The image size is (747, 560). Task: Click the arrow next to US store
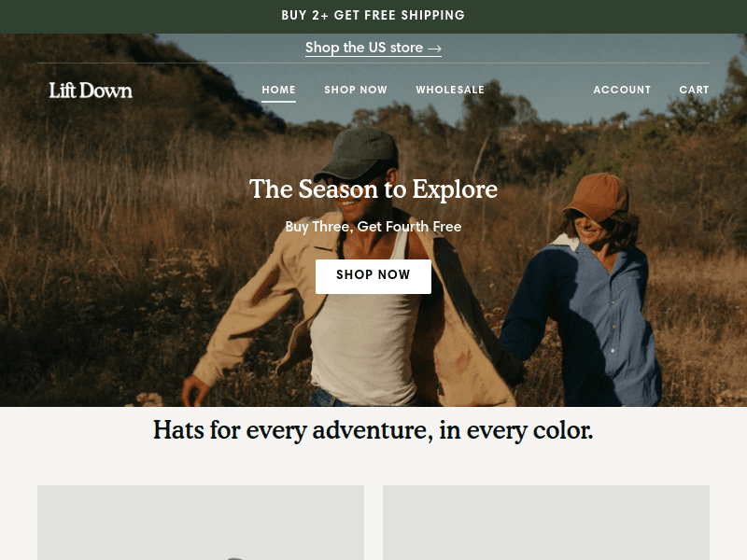click(x=434, y=49)
